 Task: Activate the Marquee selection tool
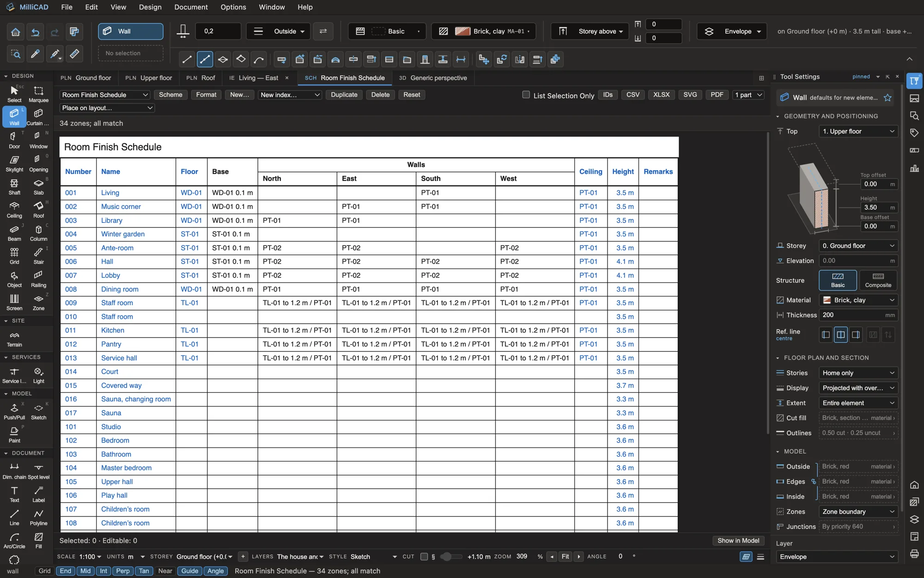[38, 94]
